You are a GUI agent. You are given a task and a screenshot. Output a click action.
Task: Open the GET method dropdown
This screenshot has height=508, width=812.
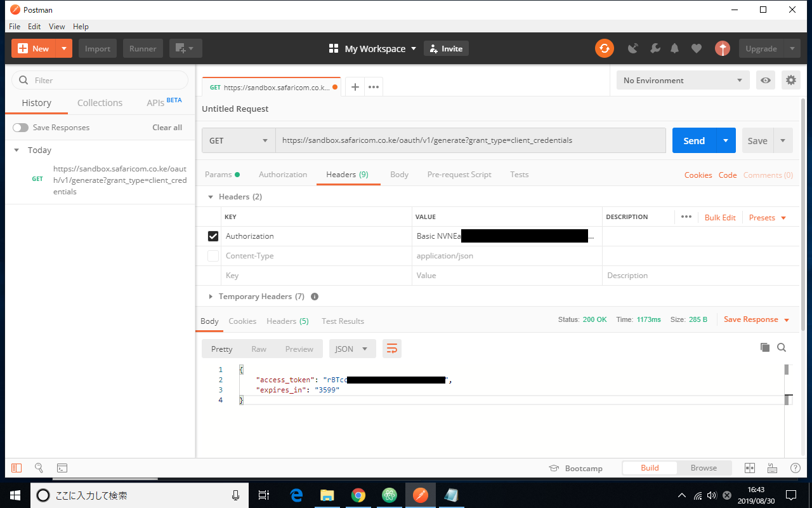239,140
